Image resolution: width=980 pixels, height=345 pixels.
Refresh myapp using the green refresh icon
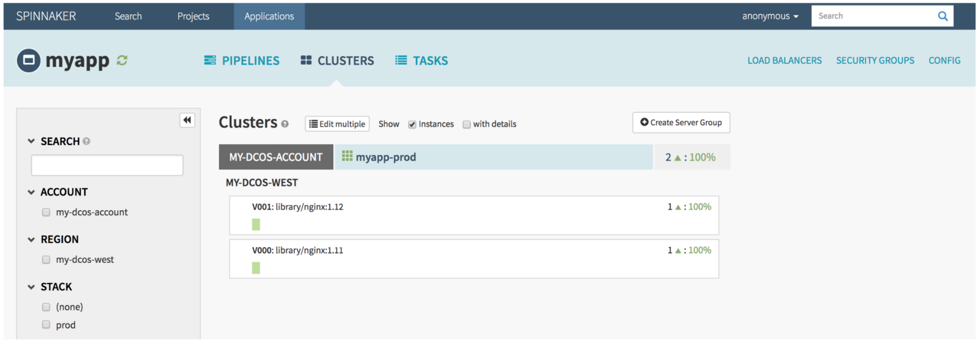point(122,60)
